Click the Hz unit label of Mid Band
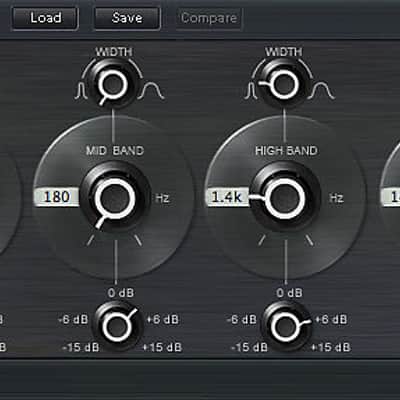 tap(162, 198)
